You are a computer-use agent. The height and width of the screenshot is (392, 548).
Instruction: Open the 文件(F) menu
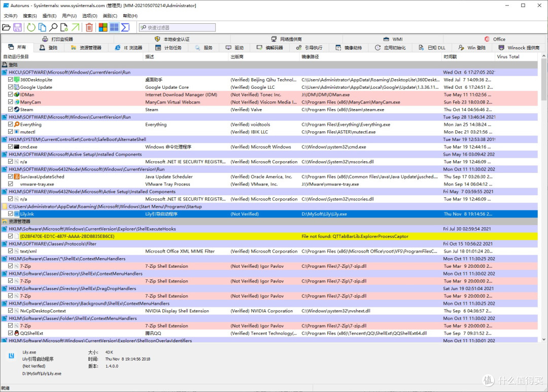click(11, 16)
